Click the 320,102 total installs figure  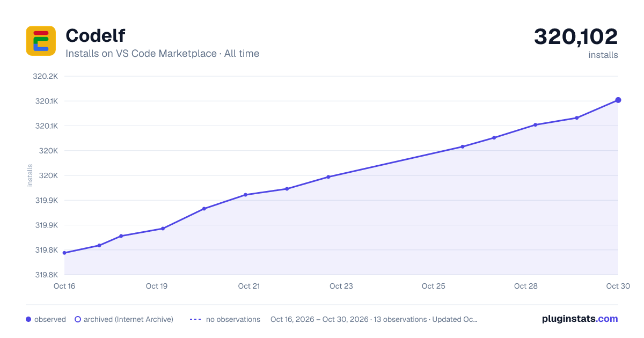coord(576,36)
